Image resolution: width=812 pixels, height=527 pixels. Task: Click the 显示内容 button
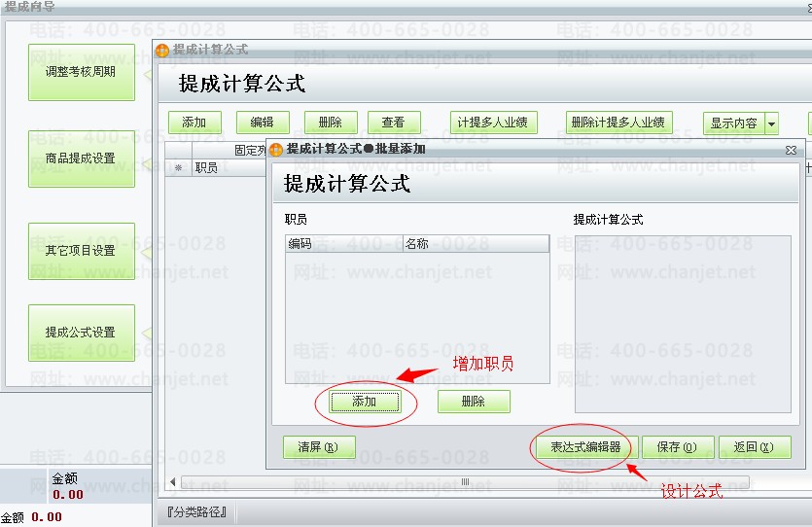[x=733, y=123]
